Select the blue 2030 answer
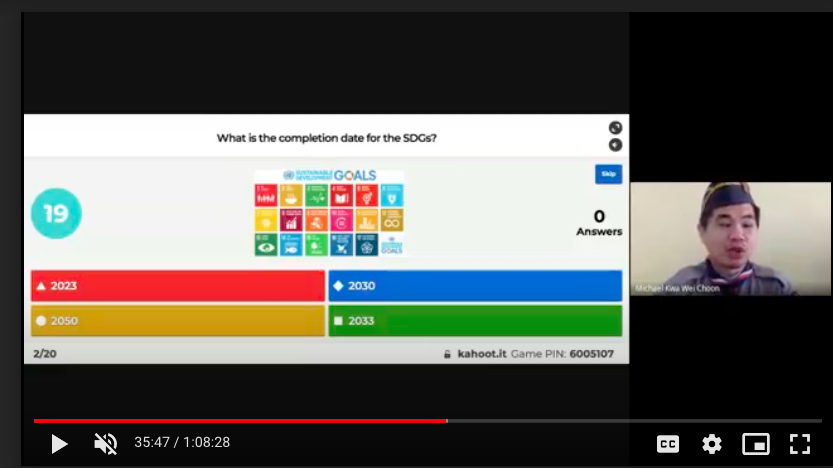833x468 pixels. (475, 286)
